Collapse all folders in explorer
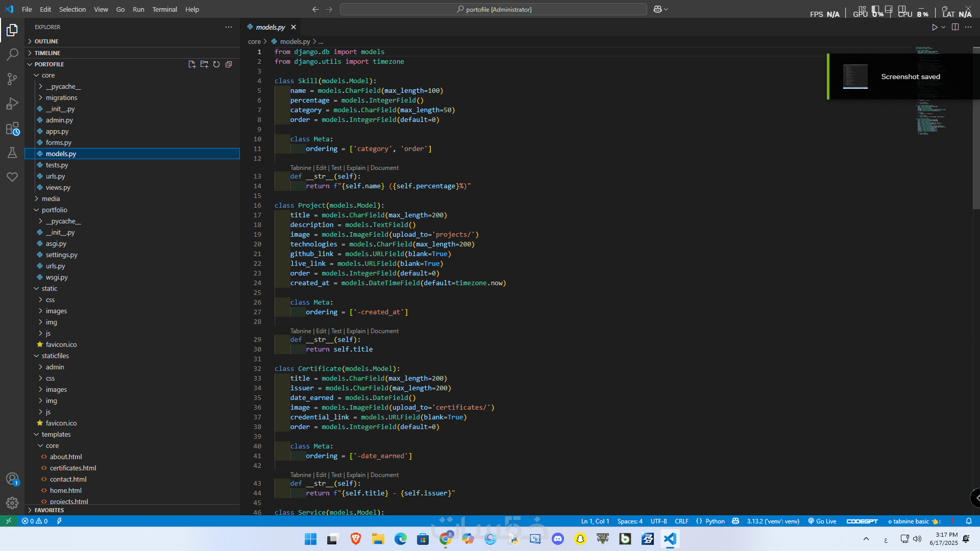This screenshot has height=551, width=980. coord(229,64)
